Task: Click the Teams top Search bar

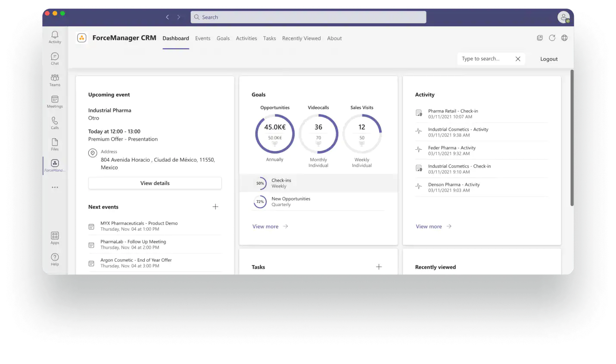Action: pos(308,17)
